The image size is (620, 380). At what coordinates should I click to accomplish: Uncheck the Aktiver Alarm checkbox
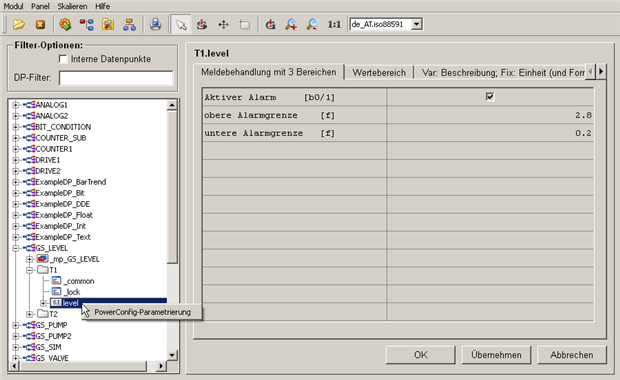490,96
